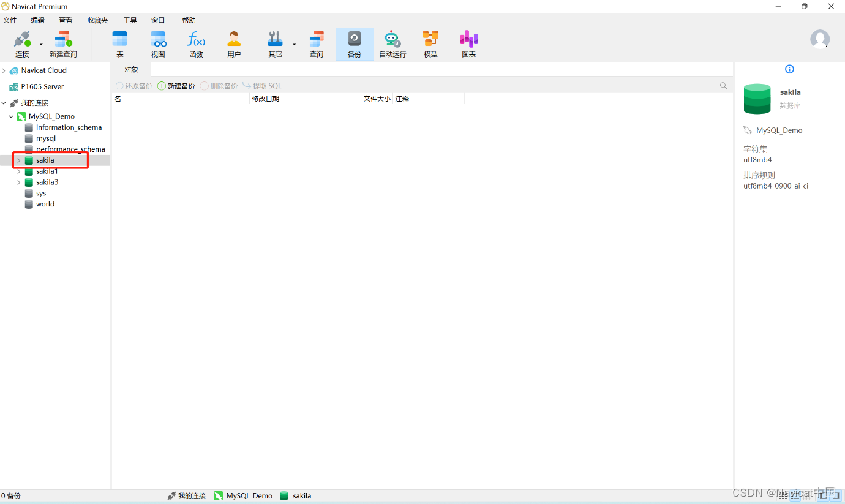This screenshot has width=845, height=504.
Task: Collapse the MySQL_Demo connection node
Action: pyautogui.click(x=11, y=116)
